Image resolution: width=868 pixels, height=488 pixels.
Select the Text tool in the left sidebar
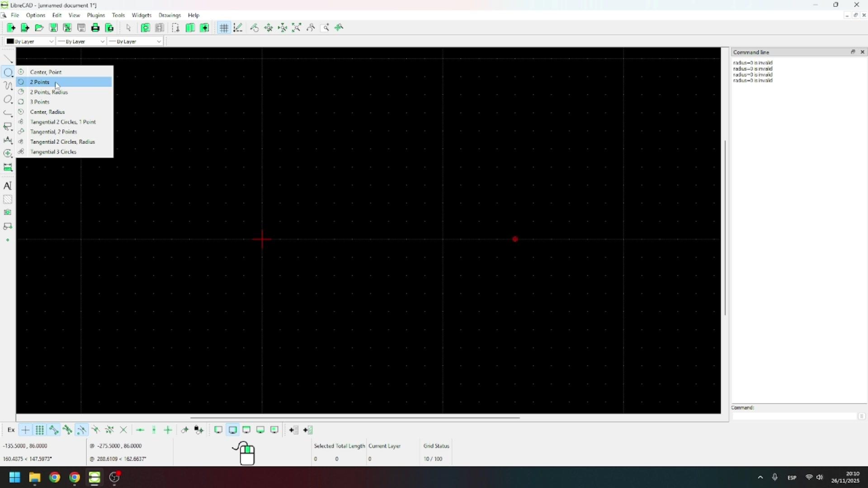click(8, 186)
